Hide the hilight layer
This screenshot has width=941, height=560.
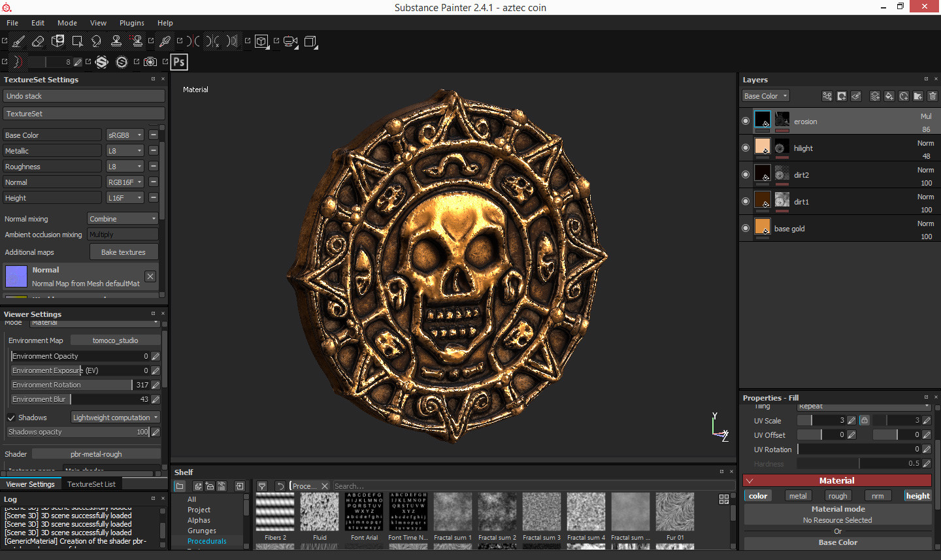[x=746, y=148]
